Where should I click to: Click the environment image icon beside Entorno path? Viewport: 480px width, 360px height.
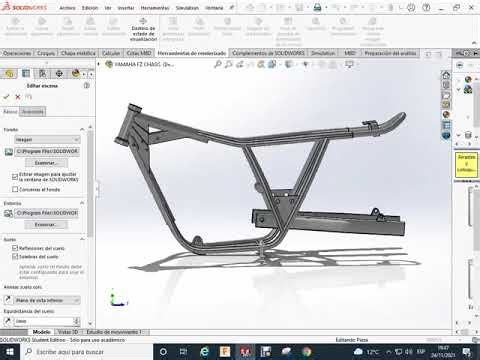(8, 213)
